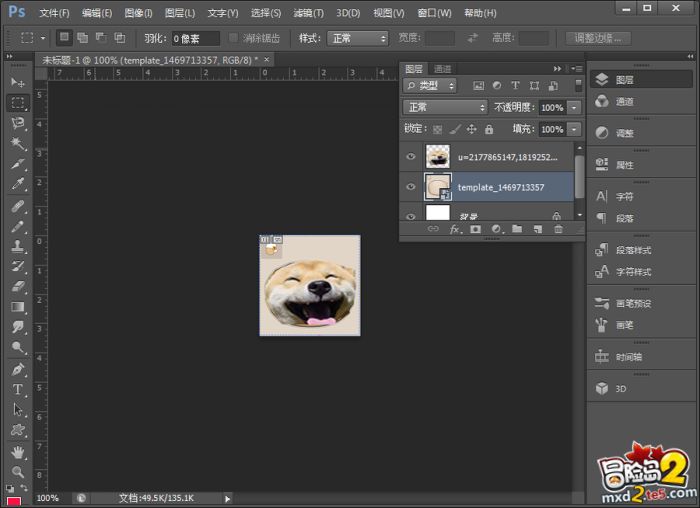Select the Smudge tool
The height and width of the screenshot is (508, 700).
tap(18, 327)
